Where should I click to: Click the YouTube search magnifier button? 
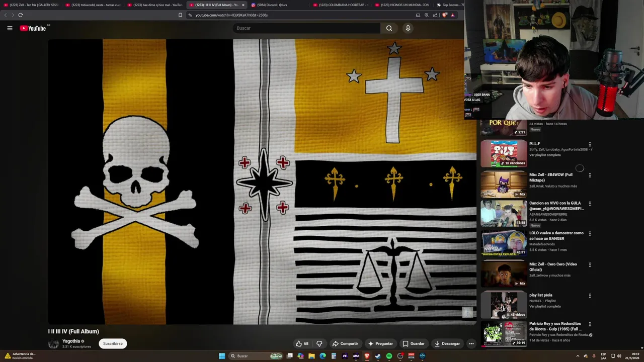pyautogui.click(x=389, y=28)
